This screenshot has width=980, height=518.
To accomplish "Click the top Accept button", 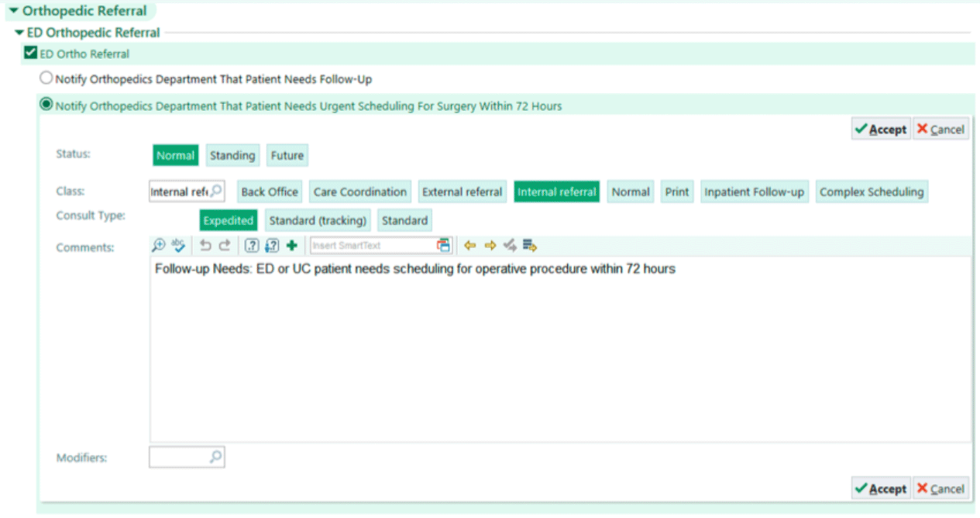I will (x=880, y=129).
